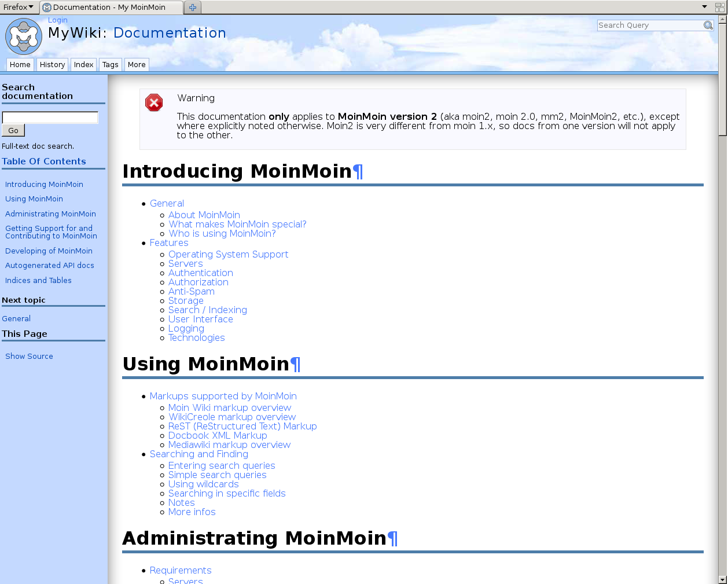Open the Index tab
This screenshot has height=584, width=728.
[84, 65]
